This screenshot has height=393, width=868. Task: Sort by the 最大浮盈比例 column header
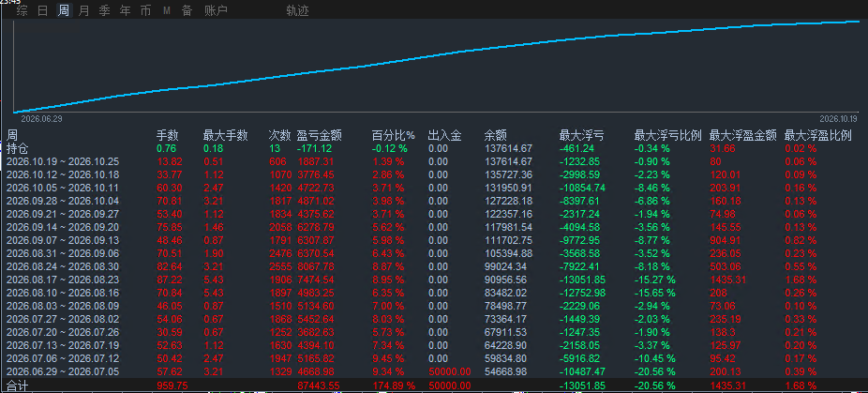click(x=818, y=135)
